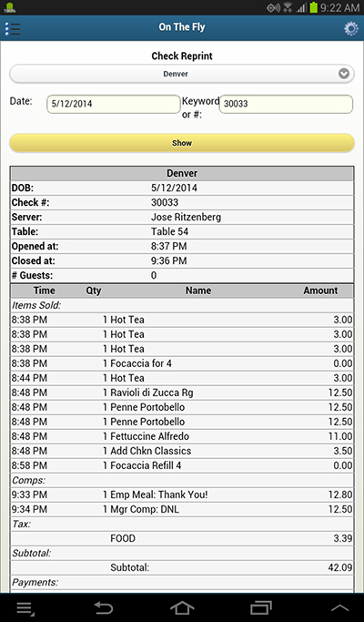364x622 pixels.
Task: Tap the On The Fly title
Action: 182,27
